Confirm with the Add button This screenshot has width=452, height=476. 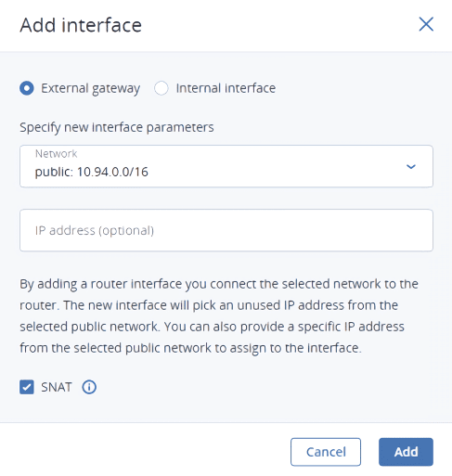(x=406, y=452)
